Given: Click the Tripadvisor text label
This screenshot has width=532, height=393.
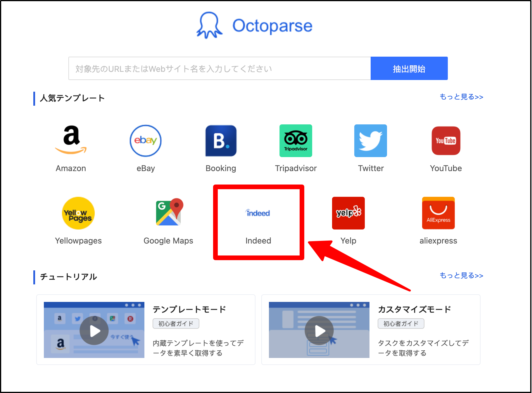Looking at the screenshot, I should click(296, 168).
